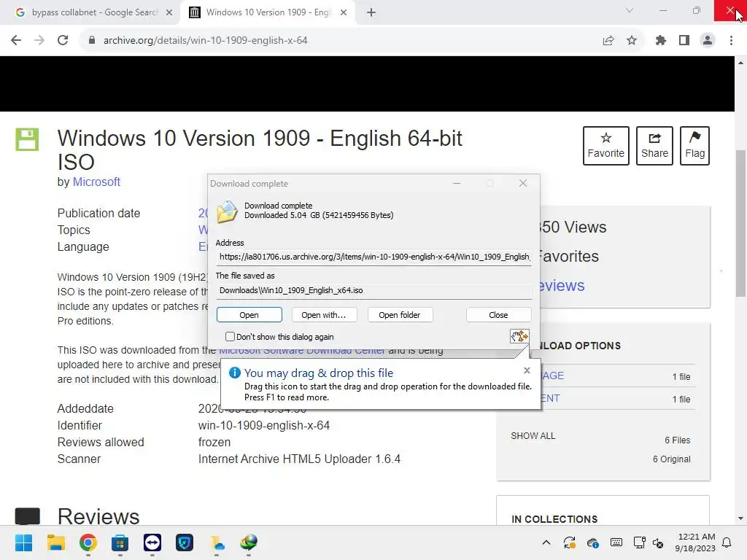Screen dimensions: 747x560
Task: Toggle the Chrome side panel
Action: [x=684, y=41]
